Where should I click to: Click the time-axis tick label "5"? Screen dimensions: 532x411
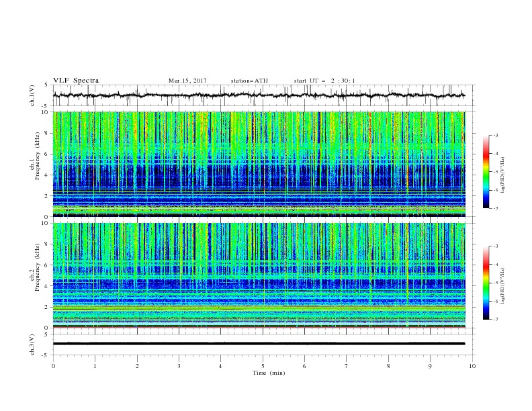(263, 366)
